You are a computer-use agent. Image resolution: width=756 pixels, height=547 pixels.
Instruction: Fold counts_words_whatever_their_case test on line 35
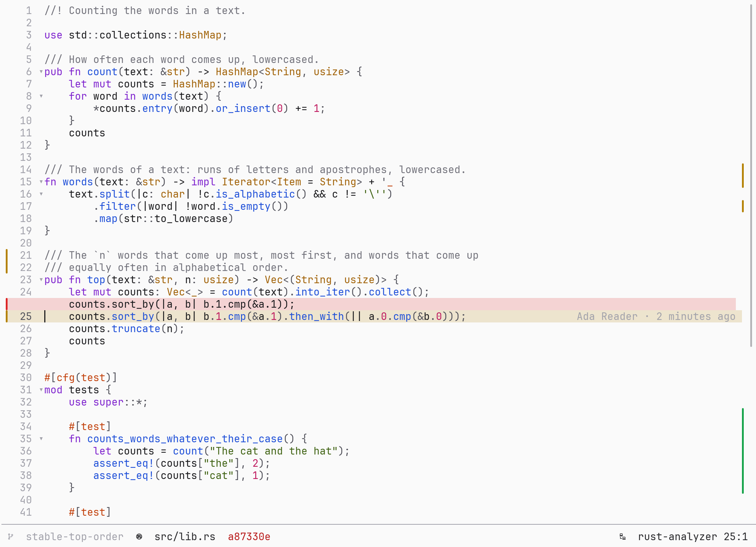(41, 439)
